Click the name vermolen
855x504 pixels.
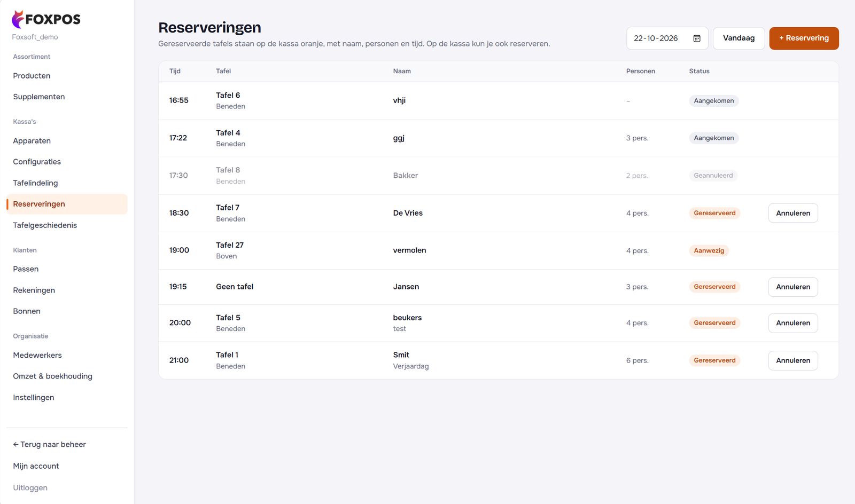409,250
